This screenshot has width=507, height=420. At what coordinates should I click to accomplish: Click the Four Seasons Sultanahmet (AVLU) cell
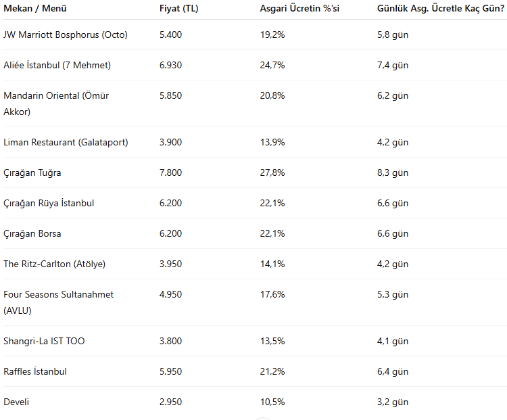pos(59,302)
